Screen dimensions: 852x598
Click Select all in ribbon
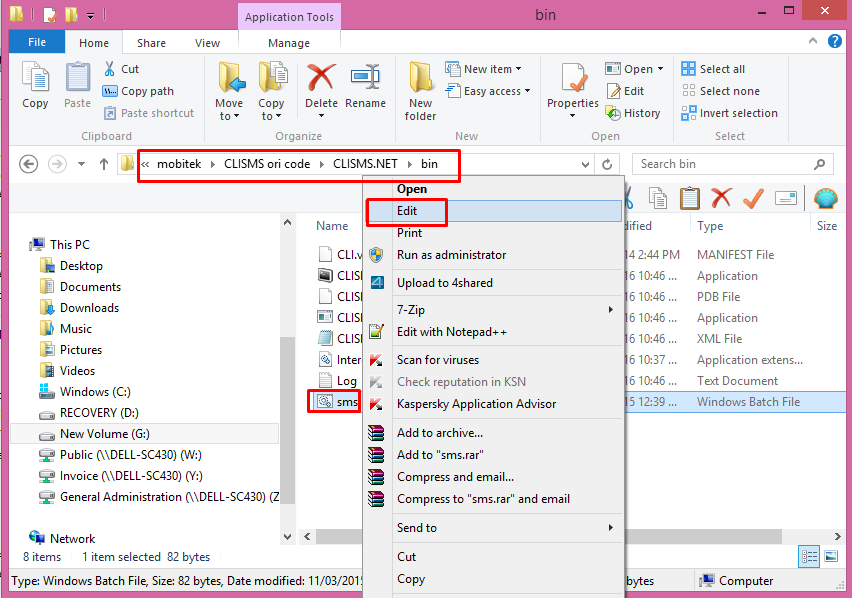(x=713, y=69)
